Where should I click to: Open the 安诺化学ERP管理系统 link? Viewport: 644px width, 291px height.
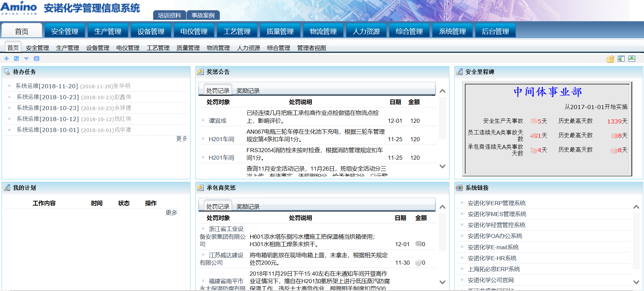click(x=496, y=203)
